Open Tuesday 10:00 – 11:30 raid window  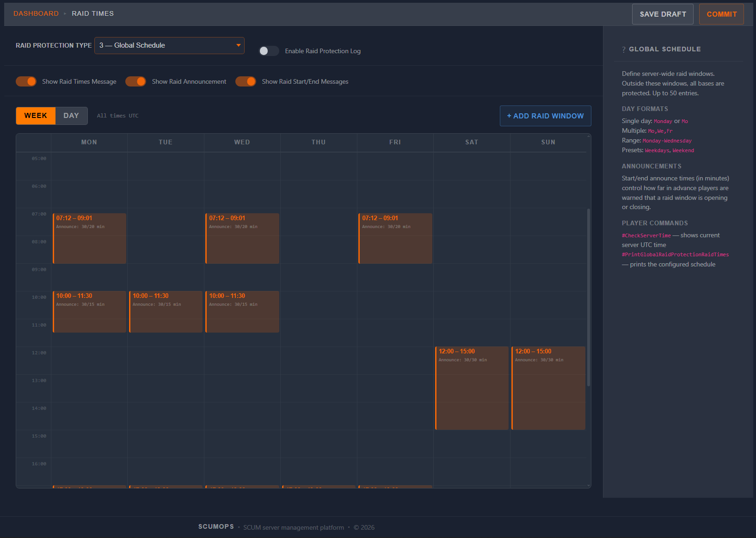coord(166,312)
